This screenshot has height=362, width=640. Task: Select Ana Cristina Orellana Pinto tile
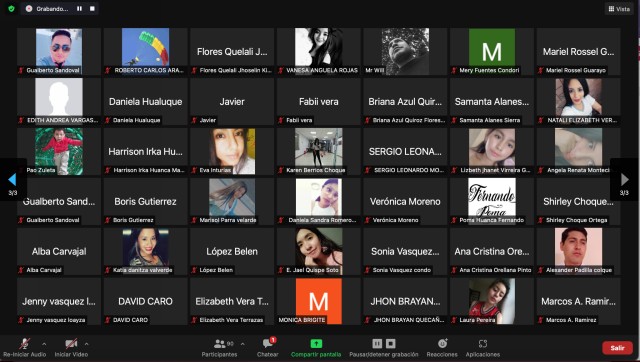[x=492, y=251]
